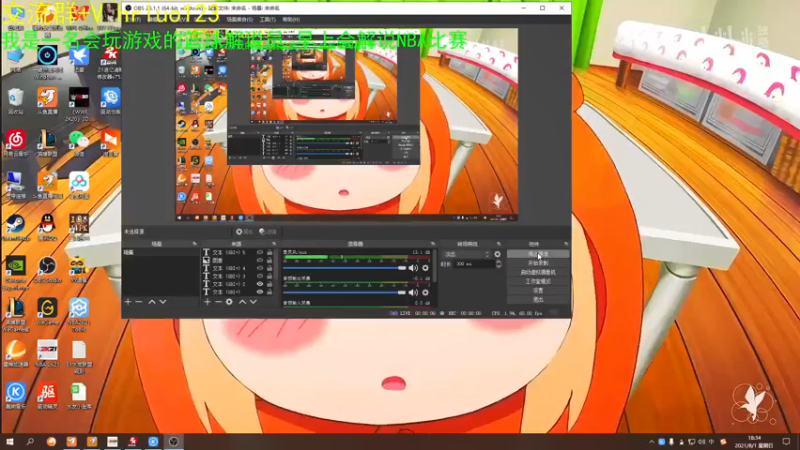Viewport: 800px width, 450px height.
Task: Move the scene down in Scenes panel
Action: [x=163, y=302]
